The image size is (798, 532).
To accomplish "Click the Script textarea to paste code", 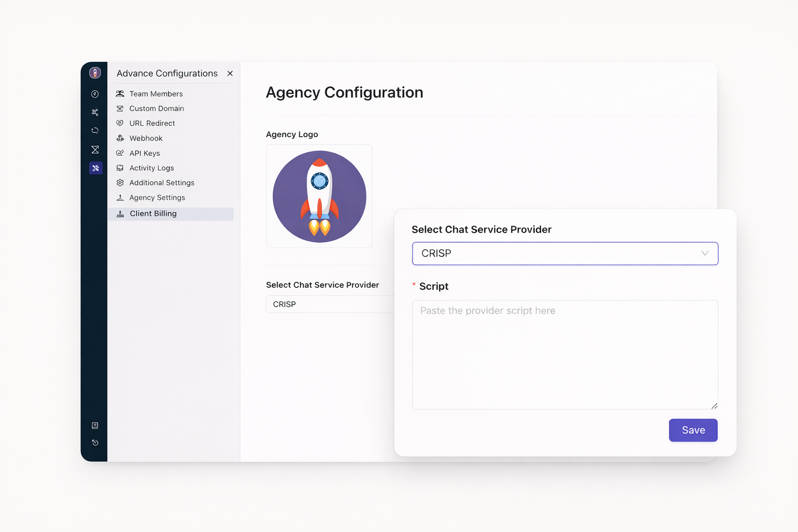I will 565,354.
